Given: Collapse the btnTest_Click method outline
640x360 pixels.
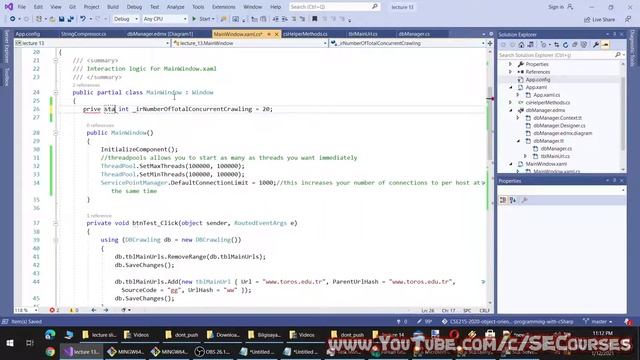Looking at the screenshot, I should pyautogui.click(x=56, y=223).
